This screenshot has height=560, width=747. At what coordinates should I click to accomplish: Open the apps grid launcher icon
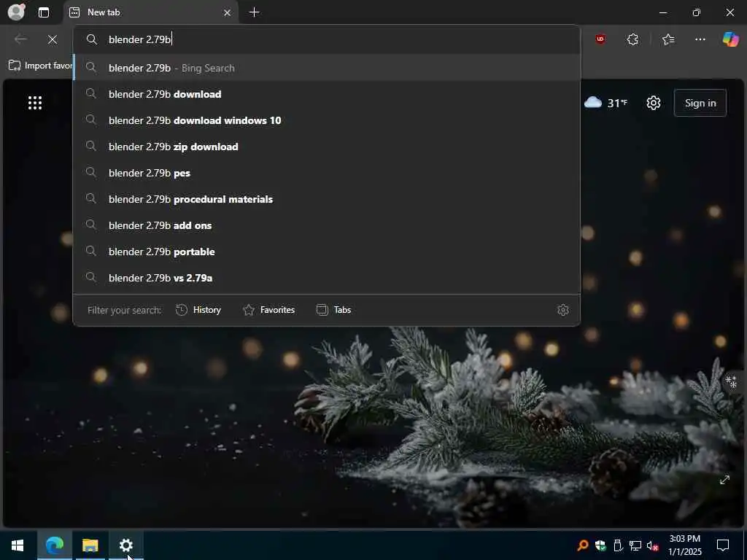35,103
